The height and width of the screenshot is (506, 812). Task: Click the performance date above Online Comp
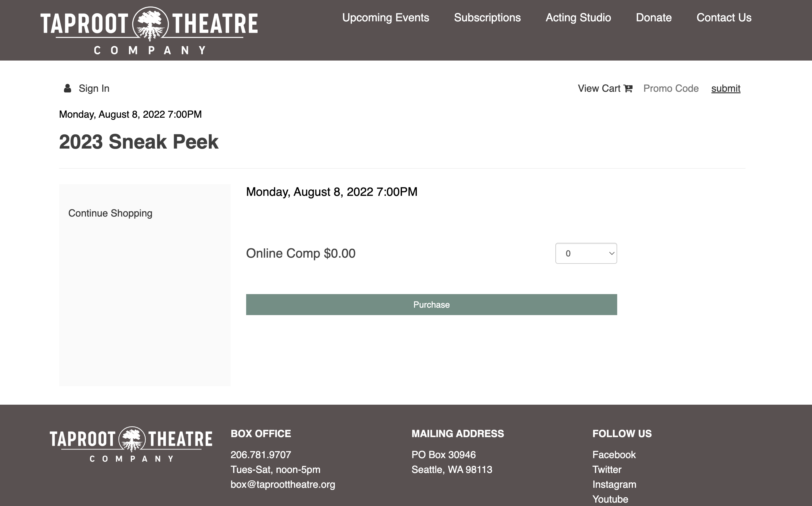pos(331,192)
